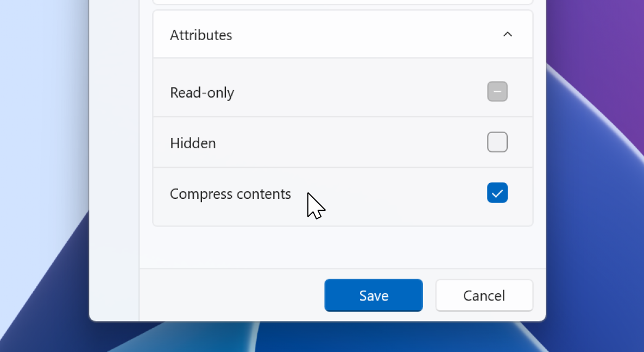644x352 pixels.
Task: Click the desktop wallpaper outside the dialog
Action: (43, 217)
